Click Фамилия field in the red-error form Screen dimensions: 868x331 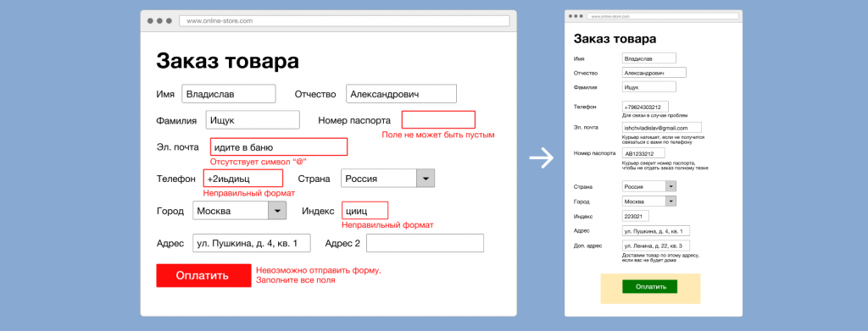(x=253, y=120)
